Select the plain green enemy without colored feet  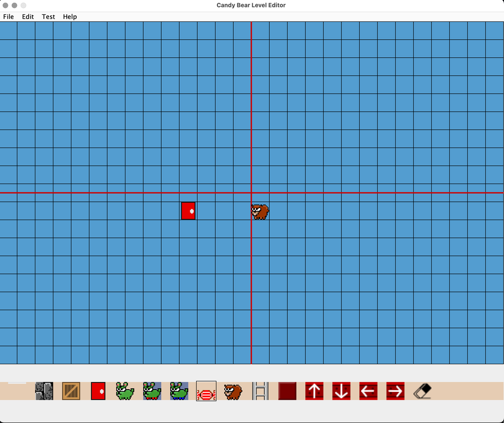[125, 391]
